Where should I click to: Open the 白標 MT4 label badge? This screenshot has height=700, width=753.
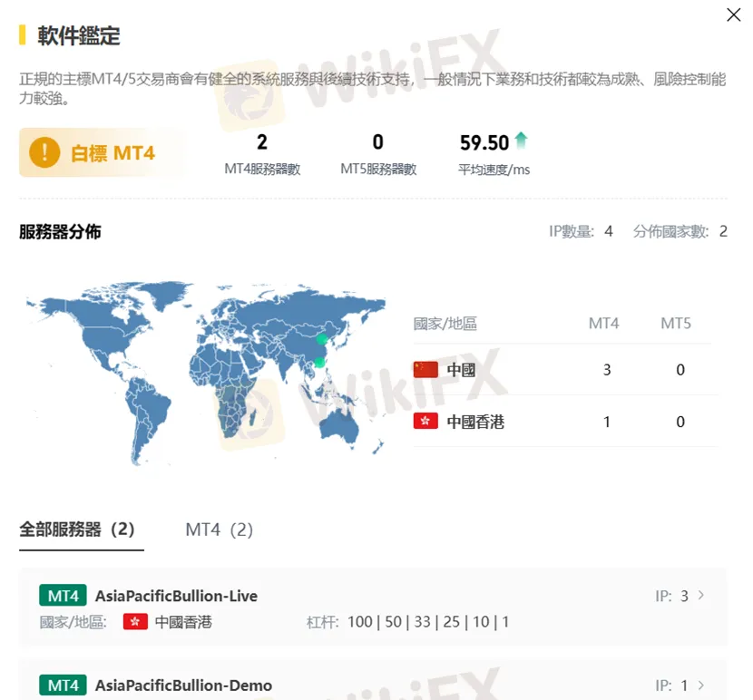[102, 152]
